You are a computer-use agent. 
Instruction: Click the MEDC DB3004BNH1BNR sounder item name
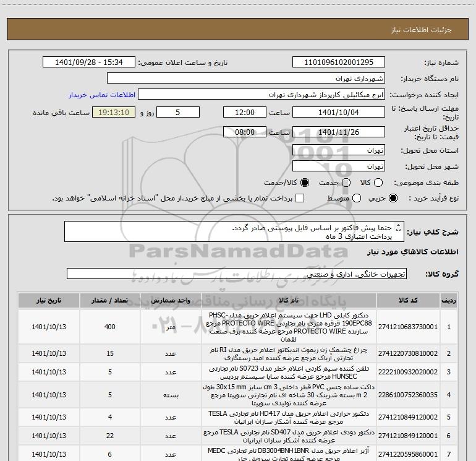point(289,454)
